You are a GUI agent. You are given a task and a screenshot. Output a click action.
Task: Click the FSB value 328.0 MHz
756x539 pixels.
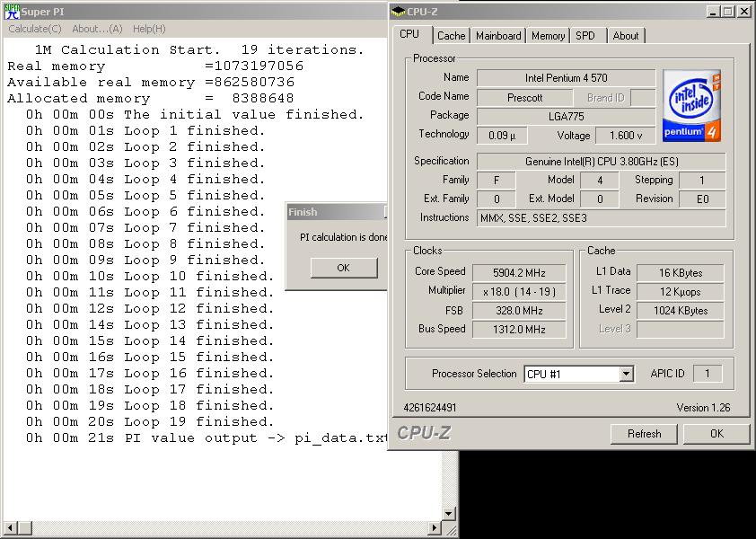[519, 311]
